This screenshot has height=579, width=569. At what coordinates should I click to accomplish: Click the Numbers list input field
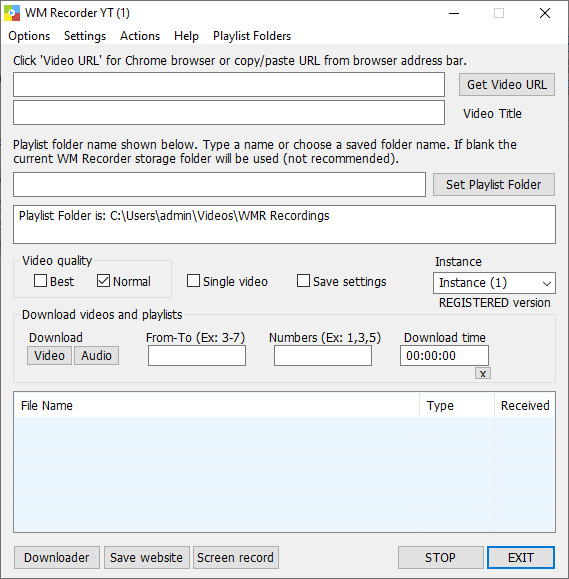tap(323, 356)
